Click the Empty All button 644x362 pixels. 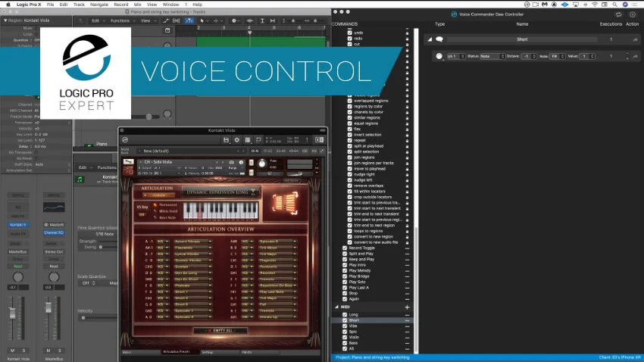[220, 330]
